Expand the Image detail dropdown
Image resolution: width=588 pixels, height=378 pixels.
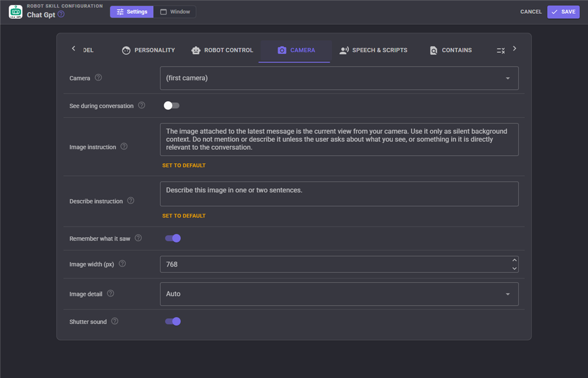(x=339, y=294)
